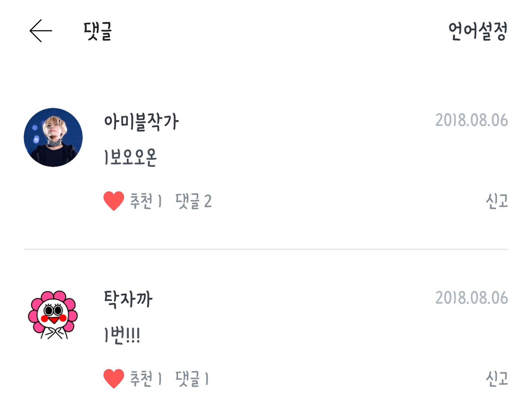Tap the username 아미블작가
Viewport: 532px width, 399px height.
tap(141, 121)
